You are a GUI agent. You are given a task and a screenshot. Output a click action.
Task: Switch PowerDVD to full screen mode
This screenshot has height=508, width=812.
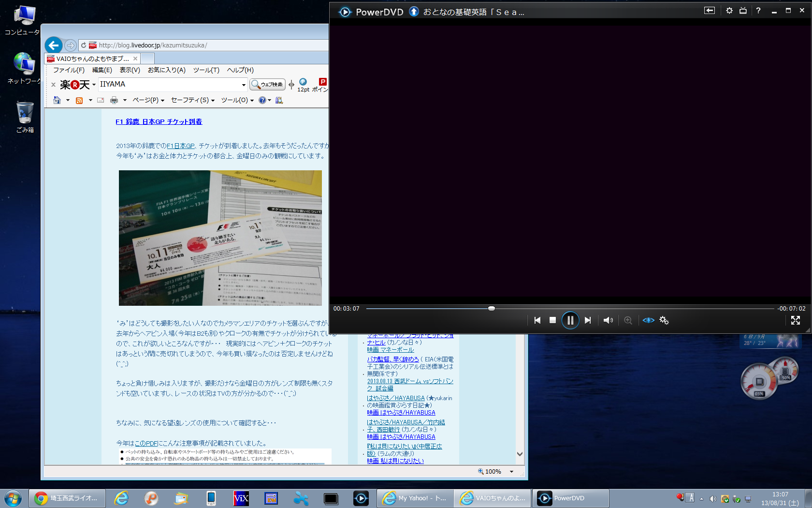tap(795, 320)
